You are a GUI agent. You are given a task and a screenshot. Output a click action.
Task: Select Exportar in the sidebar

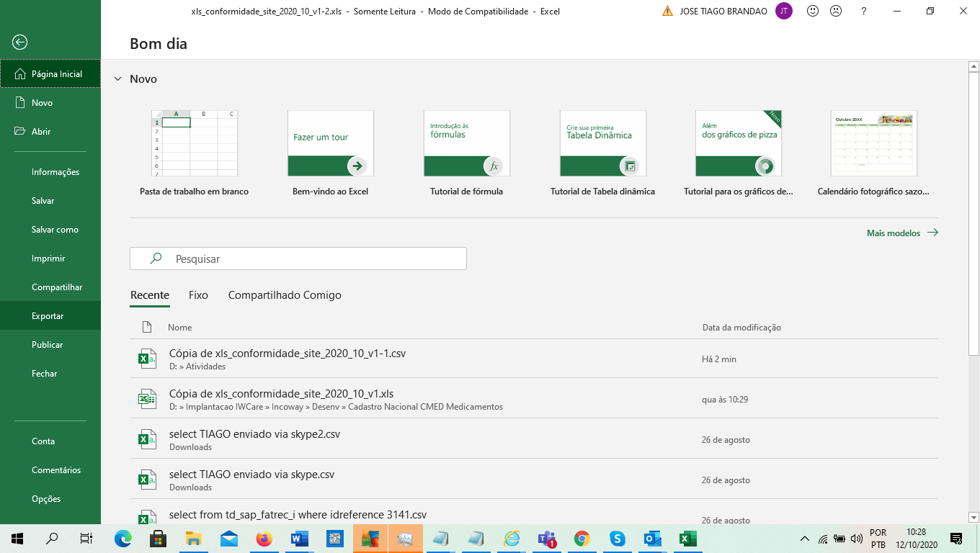(50, 316)
